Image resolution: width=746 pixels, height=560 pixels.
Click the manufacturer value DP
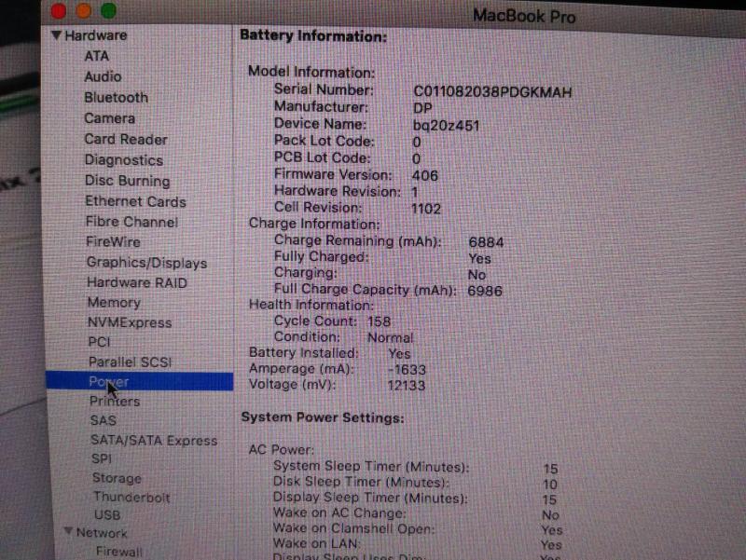pos(422,108)
